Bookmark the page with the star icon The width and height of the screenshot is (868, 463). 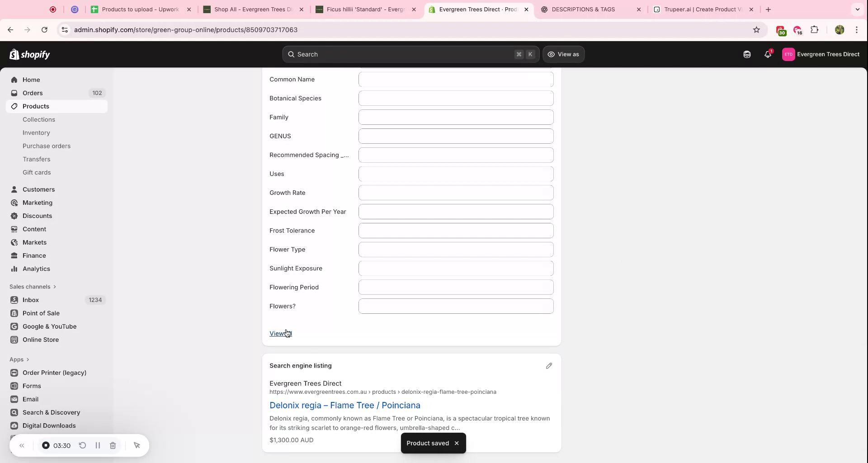point(756,30)
